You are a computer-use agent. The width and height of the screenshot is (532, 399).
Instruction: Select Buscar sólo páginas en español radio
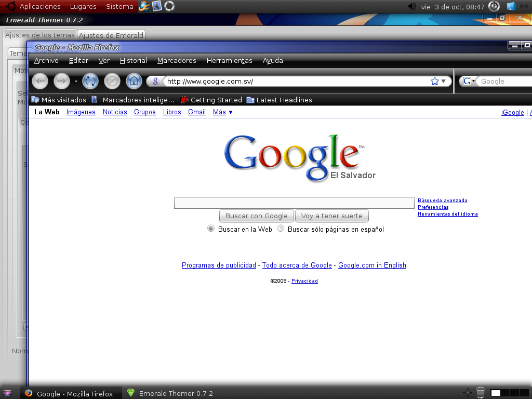281,229
